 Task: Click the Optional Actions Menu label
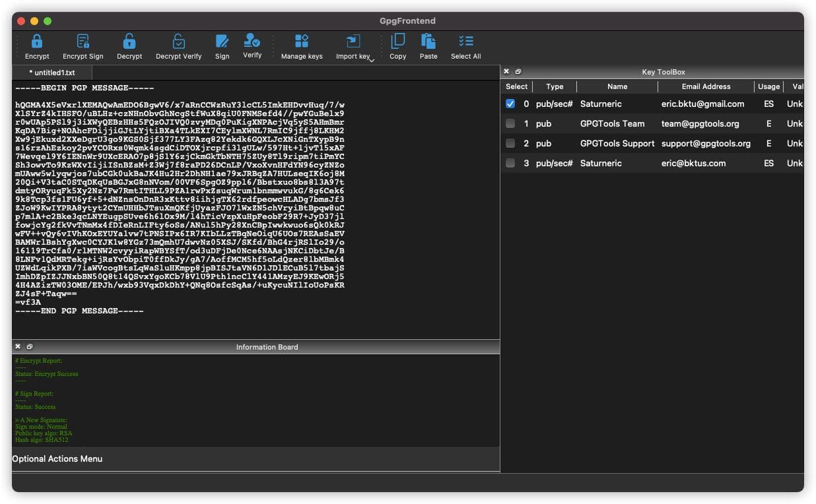[57, 458]
